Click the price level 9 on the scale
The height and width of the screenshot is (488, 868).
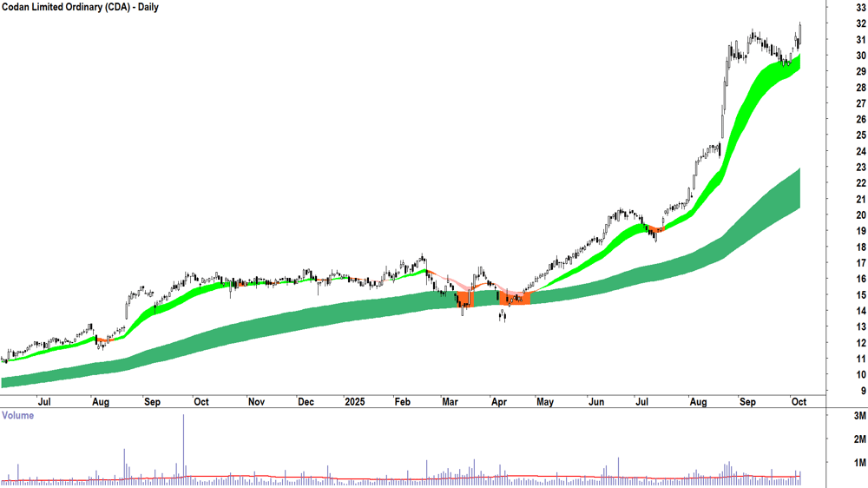point(863,391)
